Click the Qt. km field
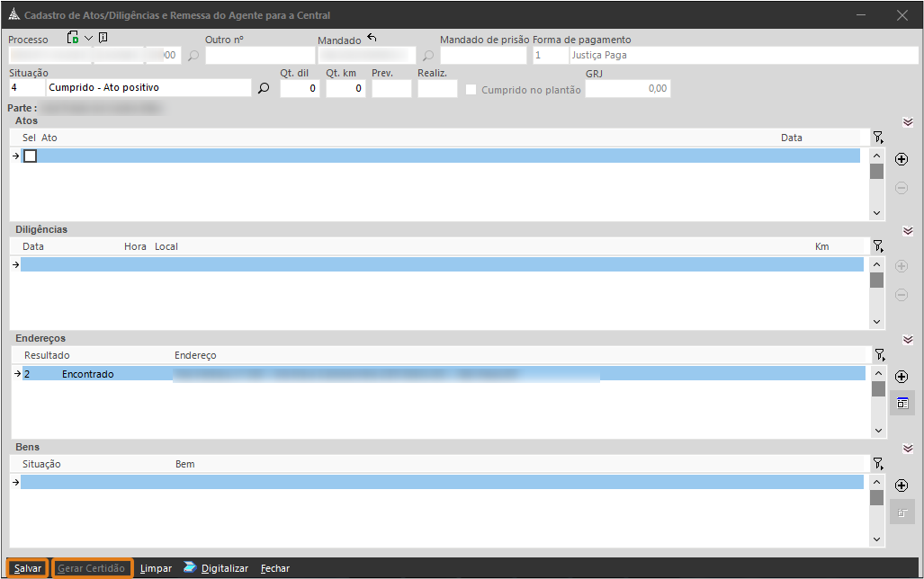This screenshot has width=924, height=579. [x=345, y=88]
